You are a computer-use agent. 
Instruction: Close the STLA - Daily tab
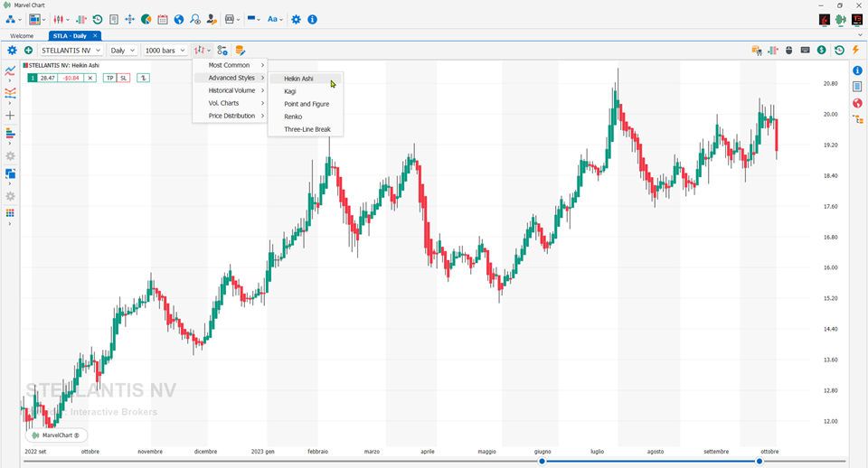[95, 35]
